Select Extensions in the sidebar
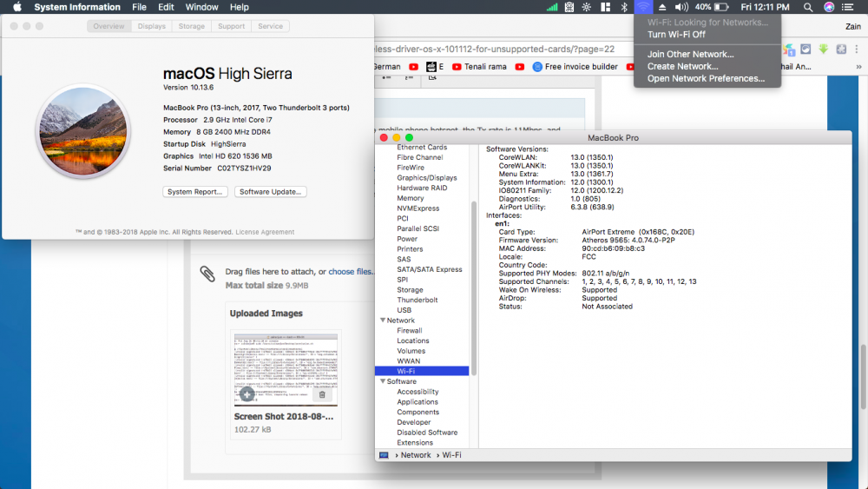868x489 pixels. (415, 442)
